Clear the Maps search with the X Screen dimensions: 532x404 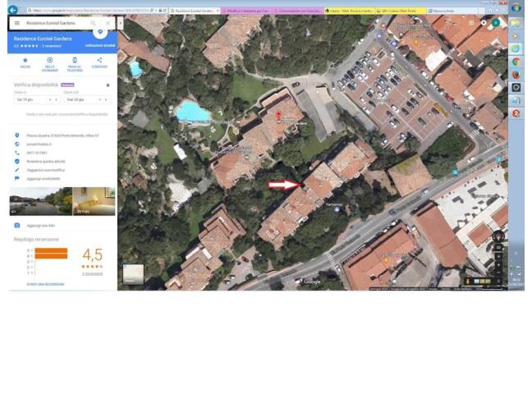pos(108,23)
